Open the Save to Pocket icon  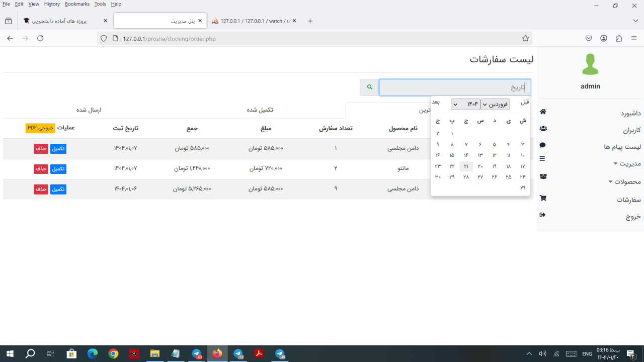[589, 38]
